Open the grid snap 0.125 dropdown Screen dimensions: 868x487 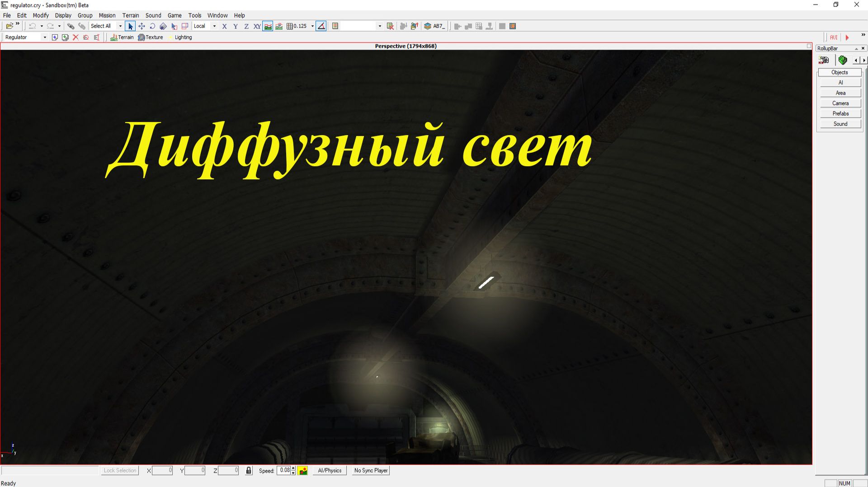(312, 26)
